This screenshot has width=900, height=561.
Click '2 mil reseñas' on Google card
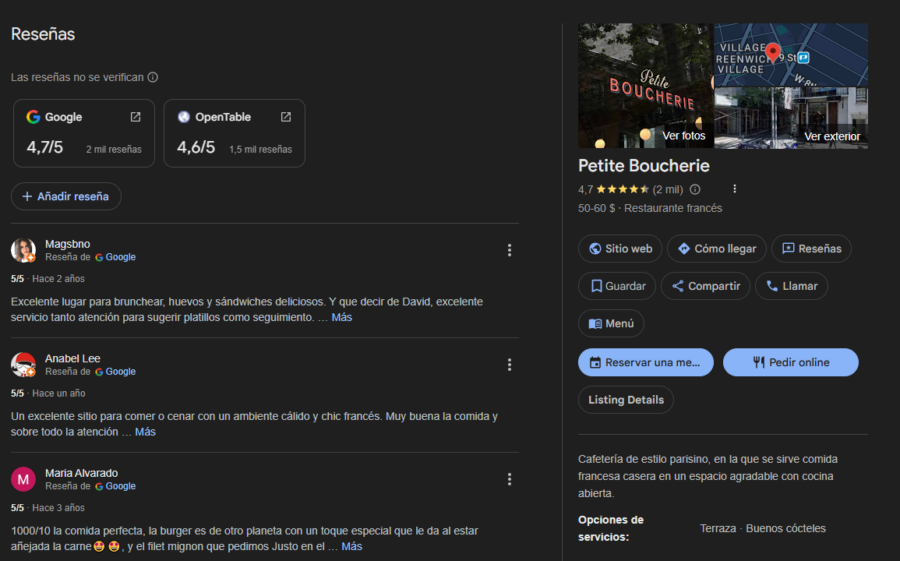[x=114, y=149]
